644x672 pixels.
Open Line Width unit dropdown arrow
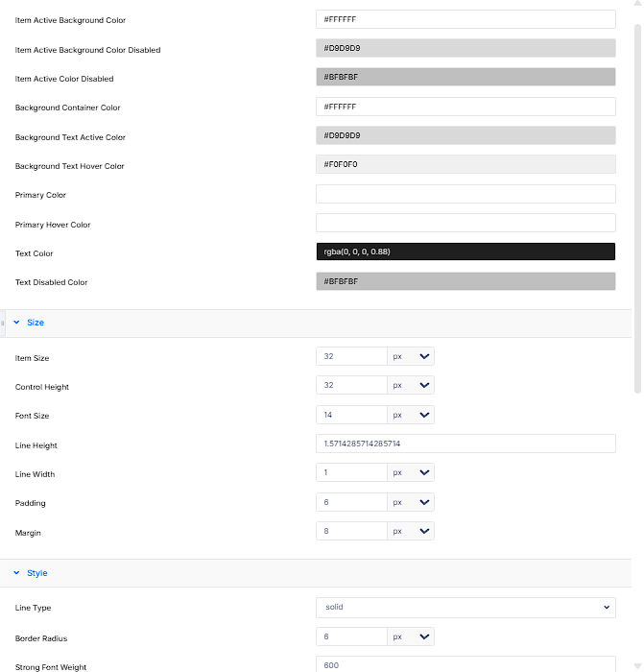pyautogui.click(x=424, y=472)
